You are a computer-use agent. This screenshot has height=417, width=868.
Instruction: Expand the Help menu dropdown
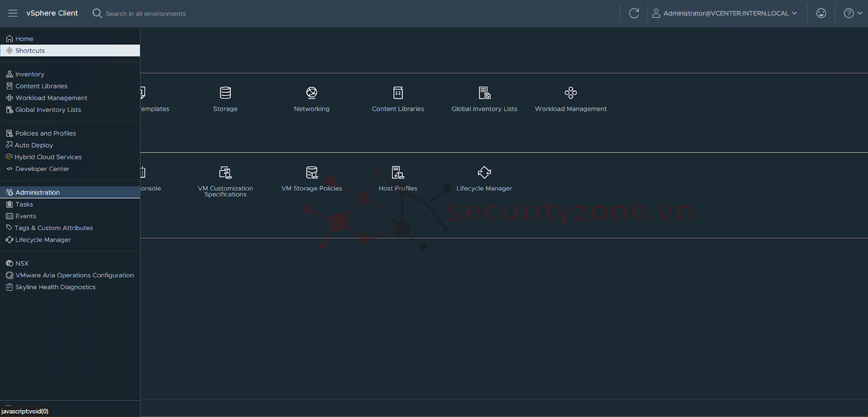pyautogui.click(x=852, y=13)
